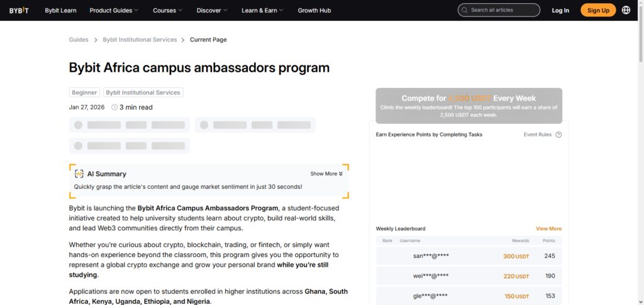The image size is (644, 305).
Task: Click Current Page breadcrumb text
Action: coord(208,40)
